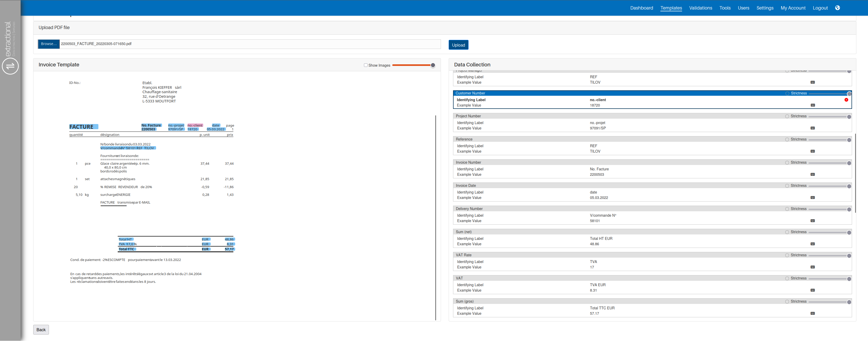Viewport: 868px width, 341px height.
Task: Select the Strictness radio for Invoice Number
Action: (x=787, y=163)
